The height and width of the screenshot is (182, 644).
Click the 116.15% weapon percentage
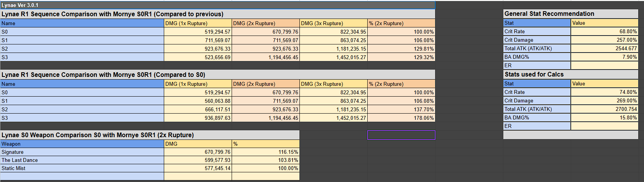pyautogui.click(x=266, y=152)
